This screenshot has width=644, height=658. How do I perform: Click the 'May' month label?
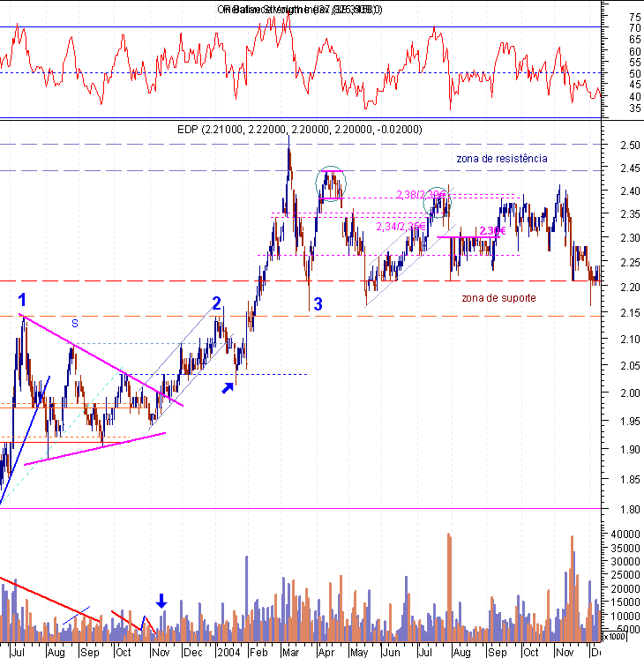pos(359,652)
